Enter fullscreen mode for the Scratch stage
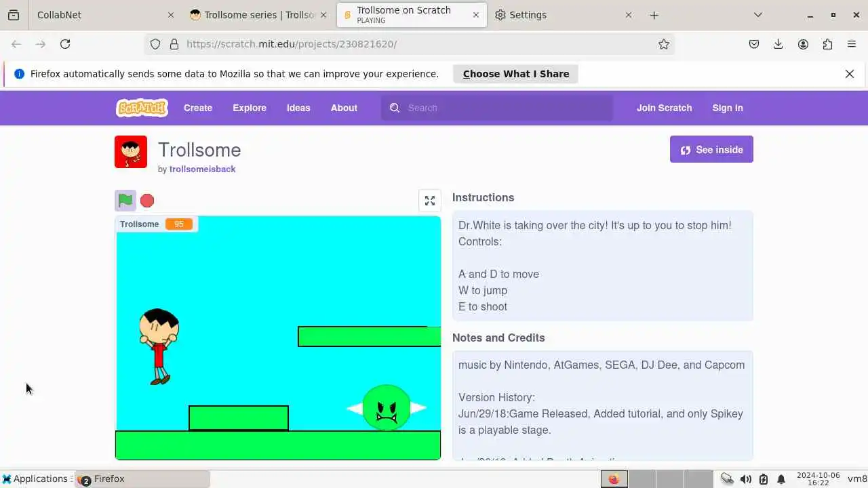 click(430, 201)
